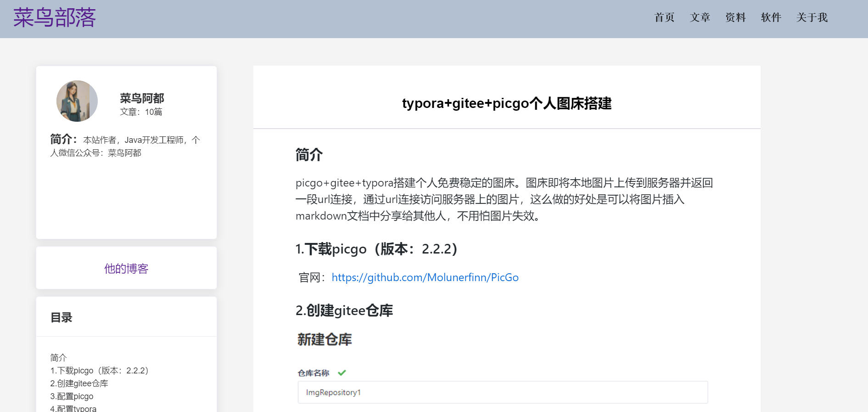
Task: Click the green checkmark beside 仓库名称
Action: click(342, 372)
